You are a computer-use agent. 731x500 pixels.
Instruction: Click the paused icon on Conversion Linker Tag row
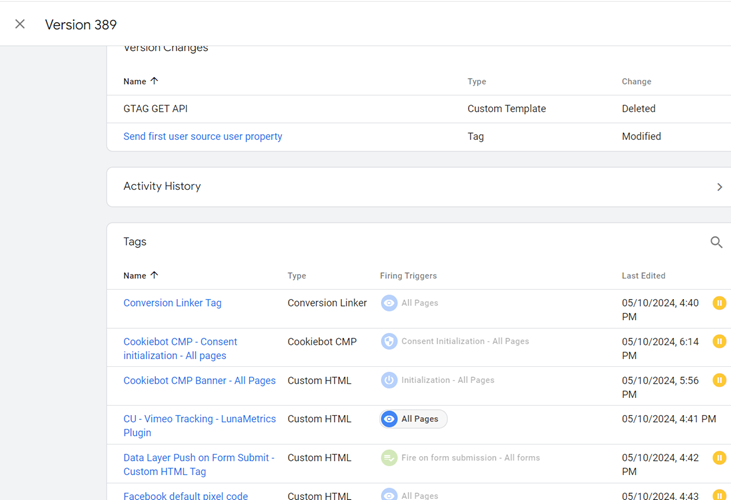[x=719, y=303]
